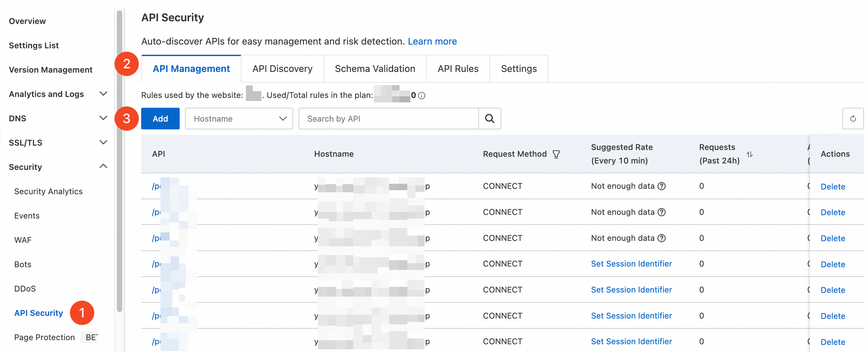Switch to the API Discovery tab
This screenshot has width=868, height=352.
pyautogui.click(x=282, y=69)
